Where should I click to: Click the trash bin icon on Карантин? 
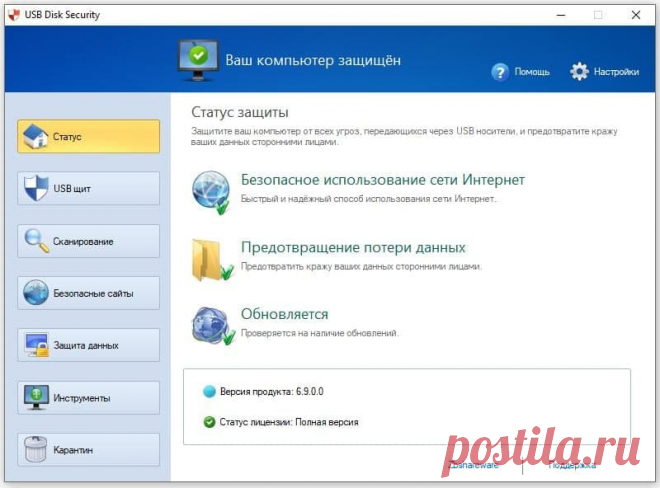click(36, 449)
